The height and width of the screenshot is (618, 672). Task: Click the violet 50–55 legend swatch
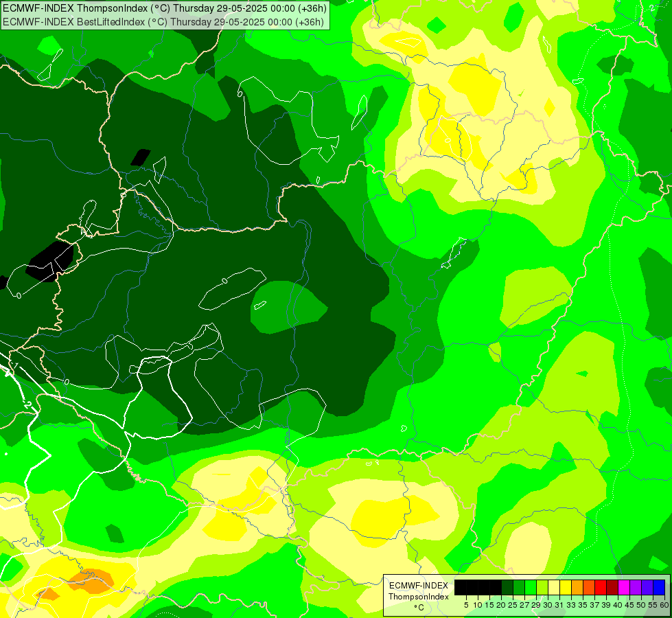pyautogui.click(x=648, y=587)
